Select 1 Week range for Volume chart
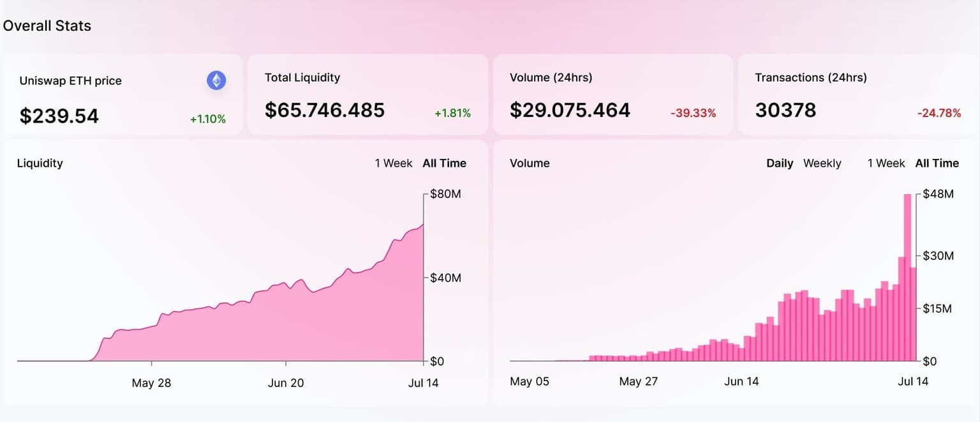The width and height of the screenshot is (980, 422). click(886, 163)
